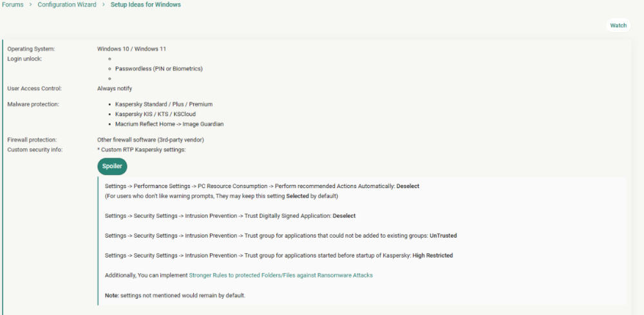The height and width of the screenshot is (315, 644).
Task: Click Custom RTP Kaspersky settings text
Action: [142, 149]
